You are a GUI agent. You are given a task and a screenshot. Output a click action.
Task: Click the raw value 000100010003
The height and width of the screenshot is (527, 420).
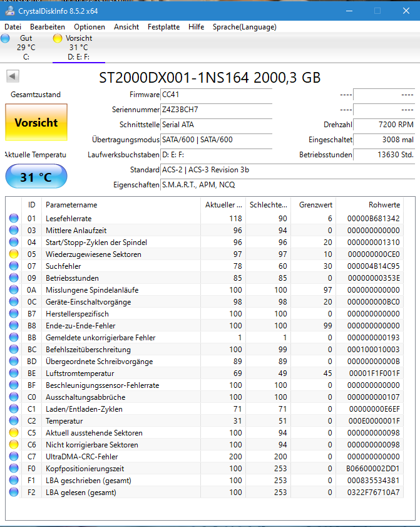click(x=373, y=350)
